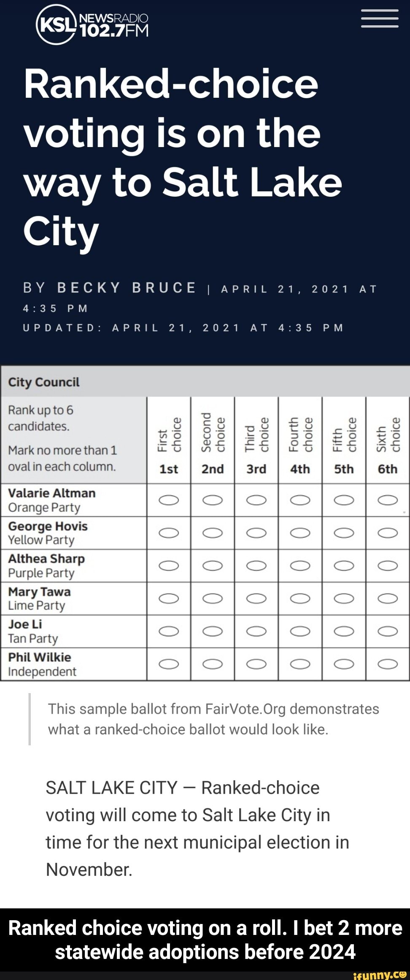The image size is (410, 980).
Task: Mark George Hovis as 5th choice
Action: 344,533
